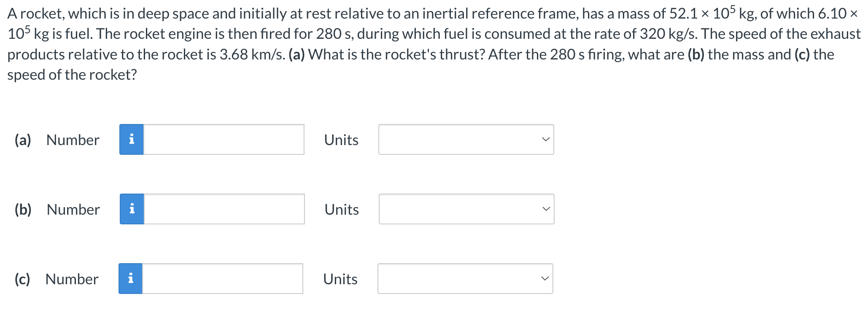Image resolution: width=868 pixels, height=318 pixels.
Task: Click the Number input for part (a)
Action: point(224,139)
